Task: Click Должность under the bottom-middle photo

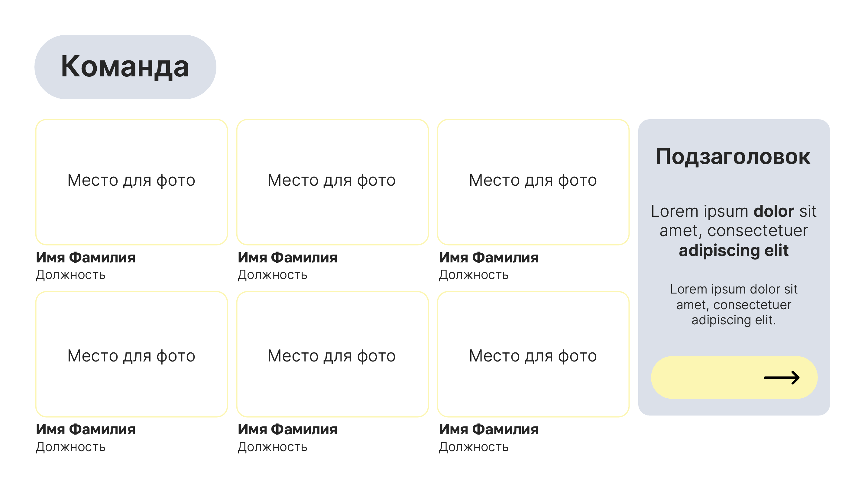Action: tap(272, 447)
